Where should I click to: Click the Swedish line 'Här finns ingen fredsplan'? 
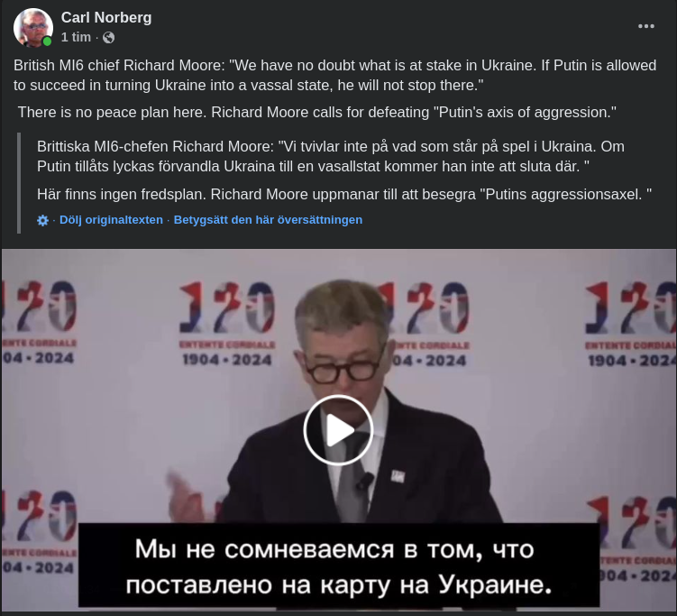(344, 195)
